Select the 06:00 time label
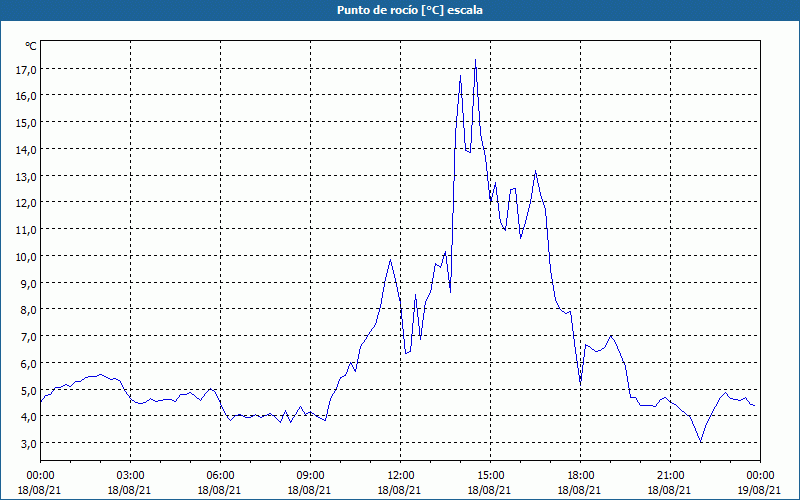Image resolution: width=800 pixels, height=500 pixels. coord(220,476)
